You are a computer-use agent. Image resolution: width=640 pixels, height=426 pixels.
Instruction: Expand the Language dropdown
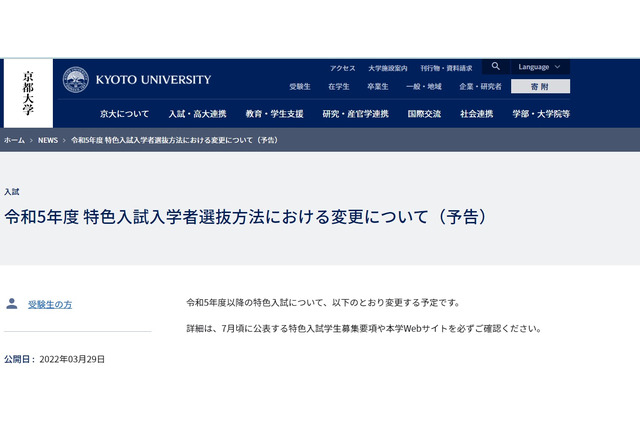coord(539,67)
